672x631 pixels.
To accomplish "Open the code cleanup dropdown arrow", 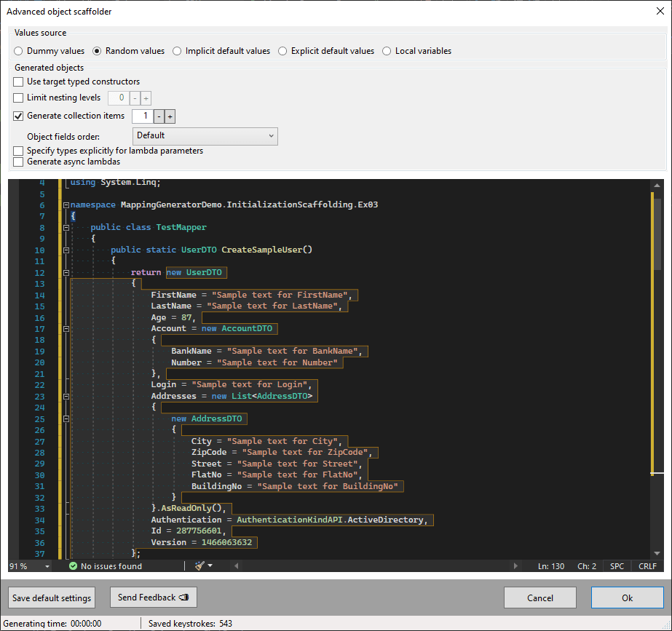I will pyautogui.click(x=211, y=565).
